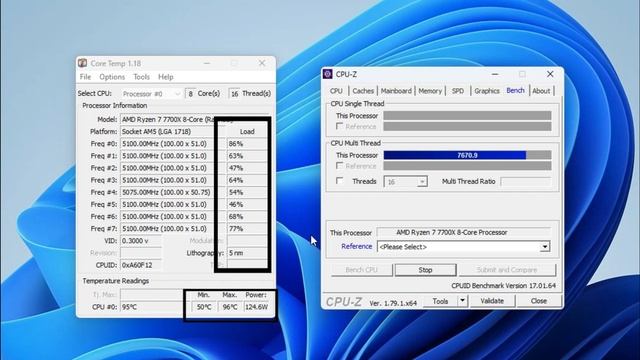Toggle Reference checkbox under CPU Multi Thread
The width and height of the screenshot is (640, 360).
pyautogui.click(x=339, y=166)
